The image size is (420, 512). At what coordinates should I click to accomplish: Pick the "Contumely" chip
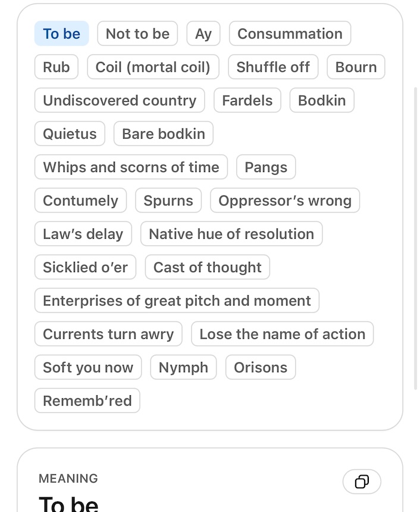click(x=80, y=201)
